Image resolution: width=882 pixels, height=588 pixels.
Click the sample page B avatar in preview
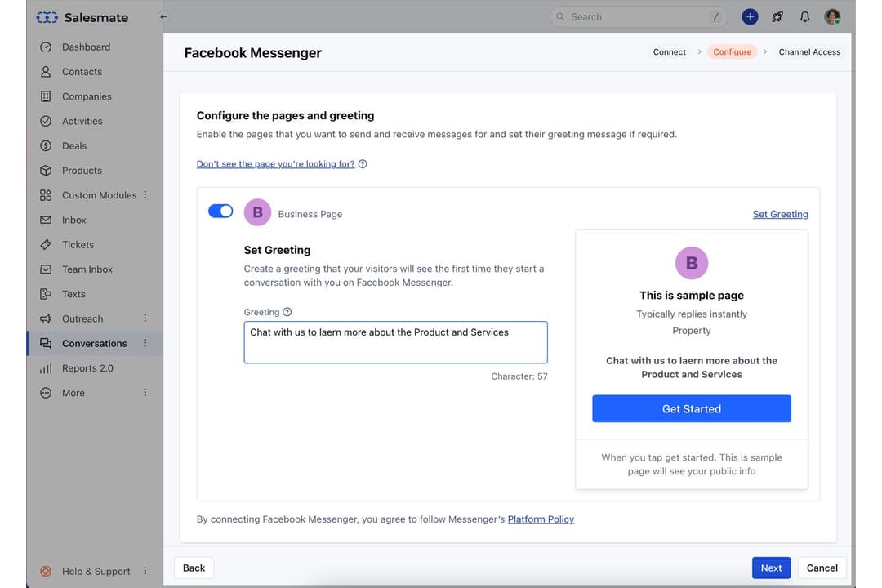[x=692, y=263]
